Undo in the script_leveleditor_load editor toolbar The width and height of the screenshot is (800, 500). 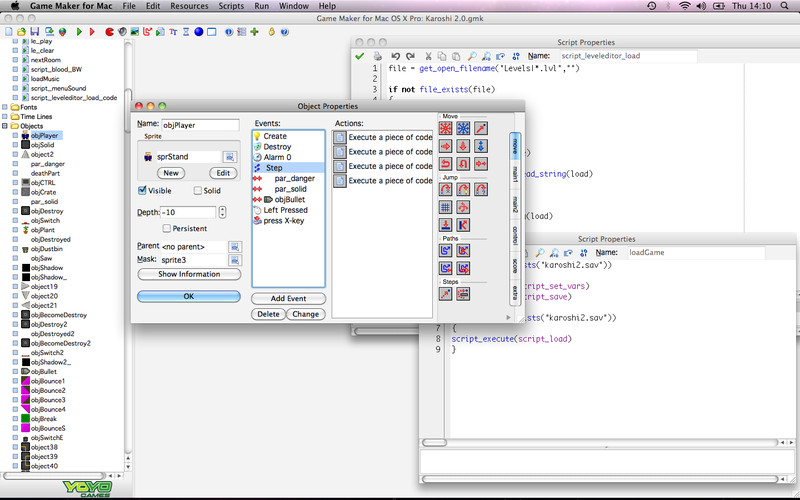point(395,56)
